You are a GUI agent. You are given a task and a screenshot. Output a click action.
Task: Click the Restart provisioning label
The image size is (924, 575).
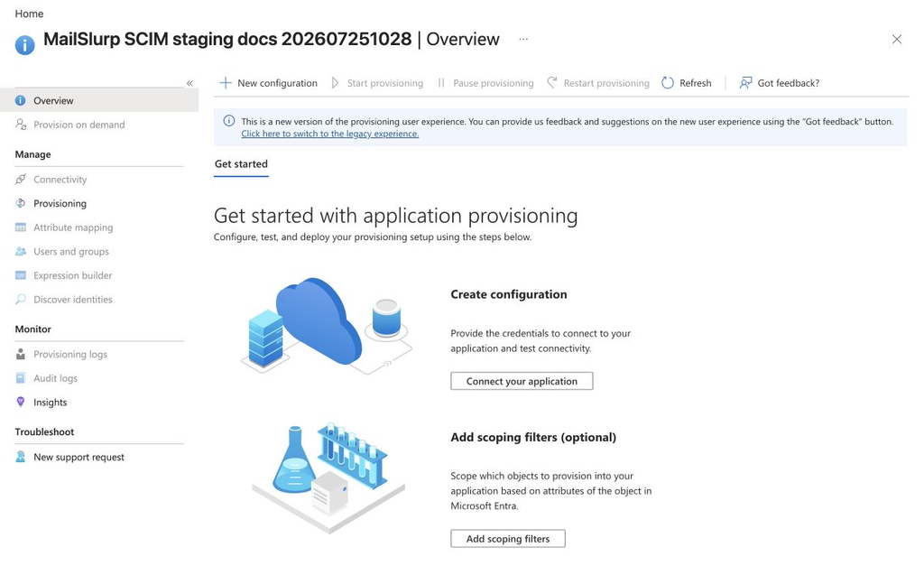coord(606,83)
